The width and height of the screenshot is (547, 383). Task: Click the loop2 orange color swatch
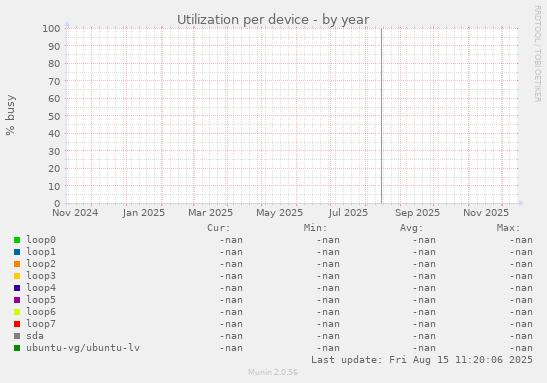[17, 264]
